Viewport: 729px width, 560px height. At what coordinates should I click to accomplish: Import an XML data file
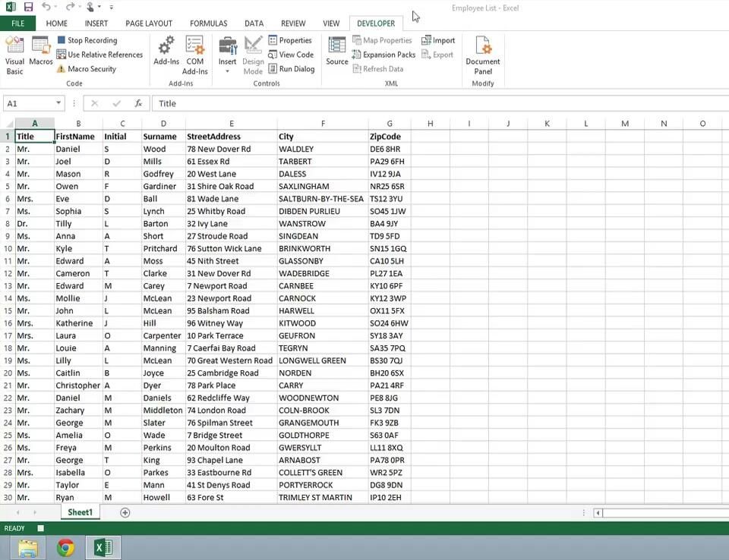click(438, 40)
